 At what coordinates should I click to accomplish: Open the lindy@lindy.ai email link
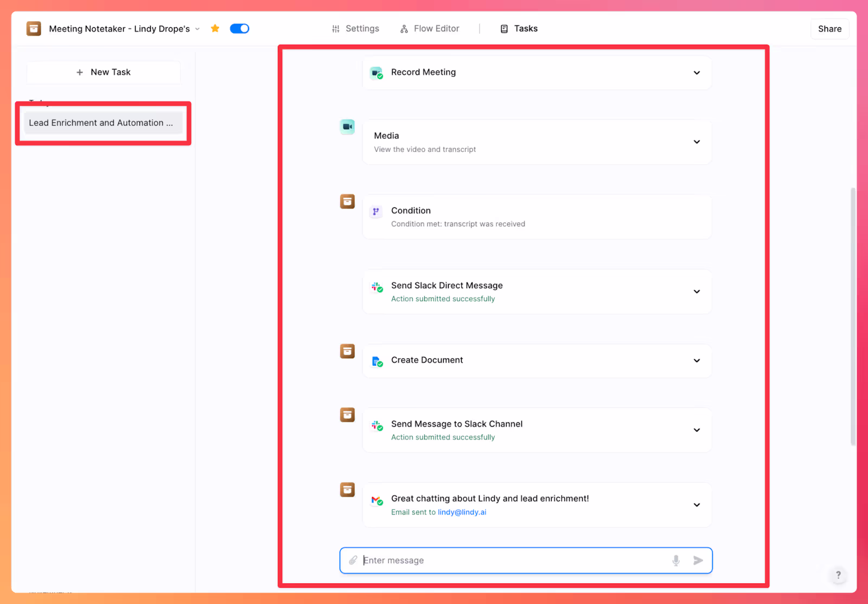(462, 512)
